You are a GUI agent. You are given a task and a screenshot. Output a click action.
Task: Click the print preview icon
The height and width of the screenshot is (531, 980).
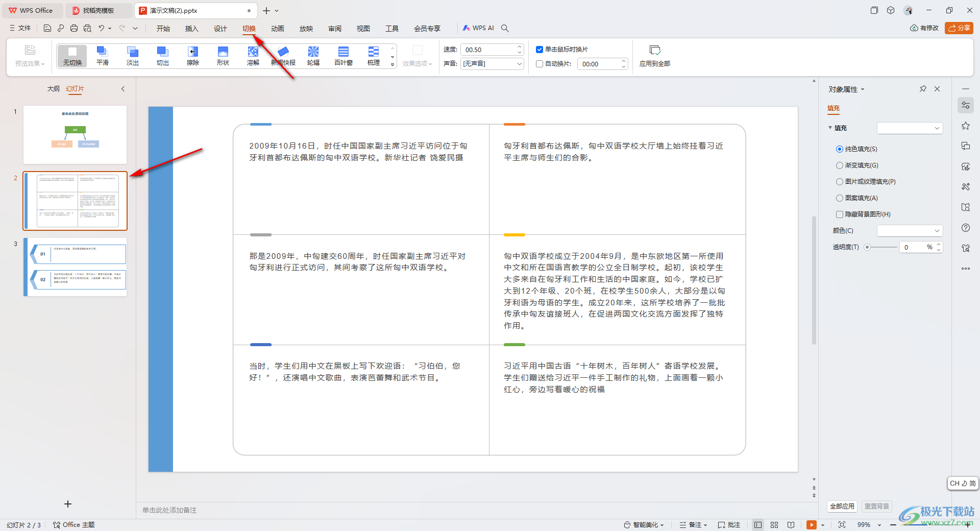88,28
